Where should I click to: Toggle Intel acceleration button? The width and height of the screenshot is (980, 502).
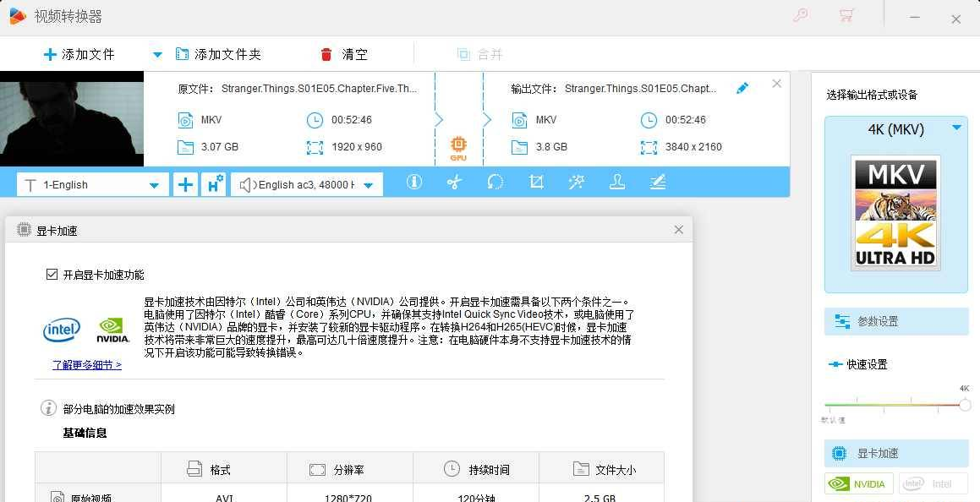pos(933,484)
